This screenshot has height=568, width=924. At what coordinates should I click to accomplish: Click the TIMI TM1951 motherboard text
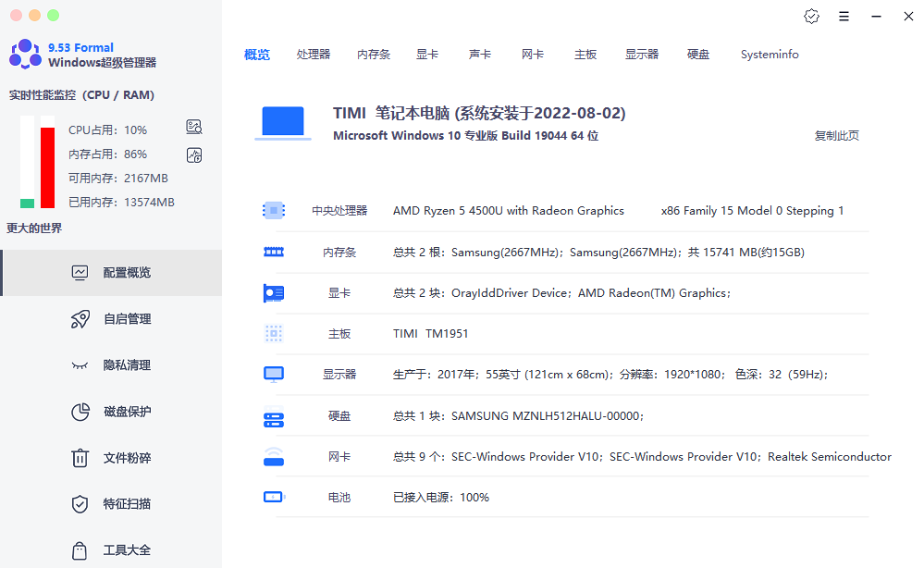coord(431,334)
